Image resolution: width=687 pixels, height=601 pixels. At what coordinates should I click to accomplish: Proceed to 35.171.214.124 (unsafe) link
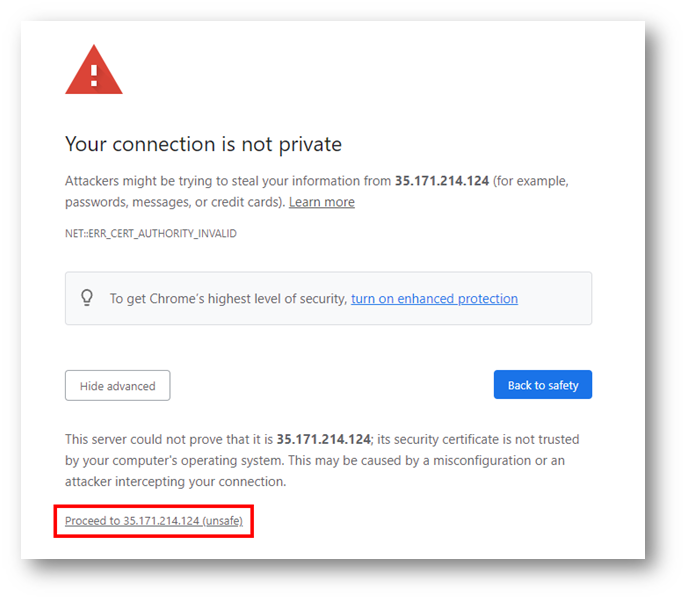154,521
